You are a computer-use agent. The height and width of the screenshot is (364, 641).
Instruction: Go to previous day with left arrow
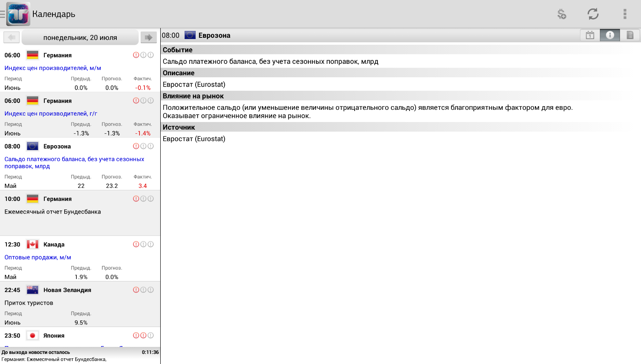11,37
